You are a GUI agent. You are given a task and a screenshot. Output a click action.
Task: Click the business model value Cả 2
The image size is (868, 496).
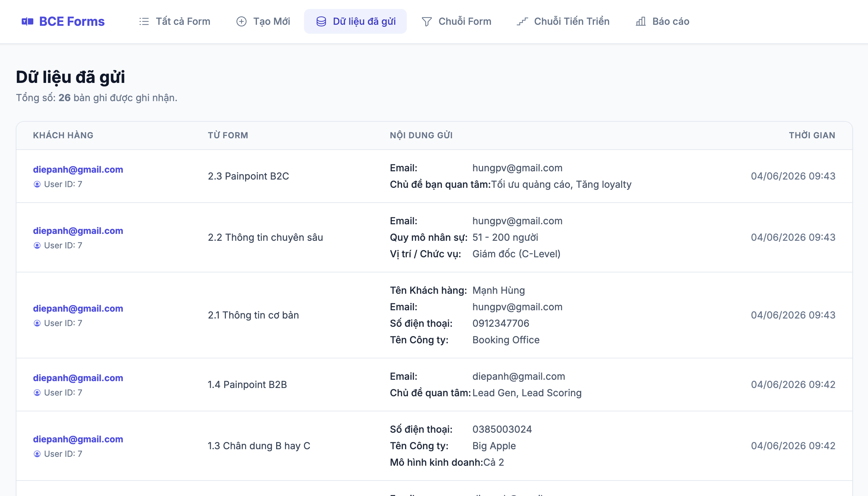coord(493,462)
